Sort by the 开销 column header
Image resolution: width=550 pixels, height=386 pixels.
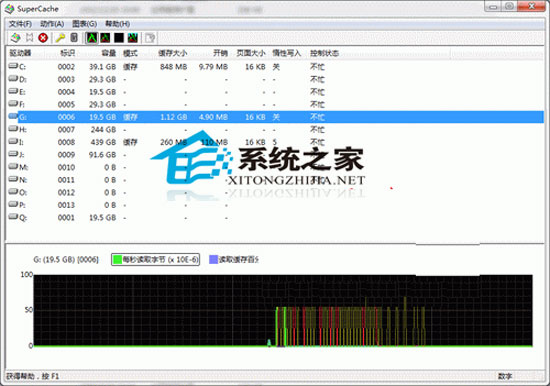point(220,53)
